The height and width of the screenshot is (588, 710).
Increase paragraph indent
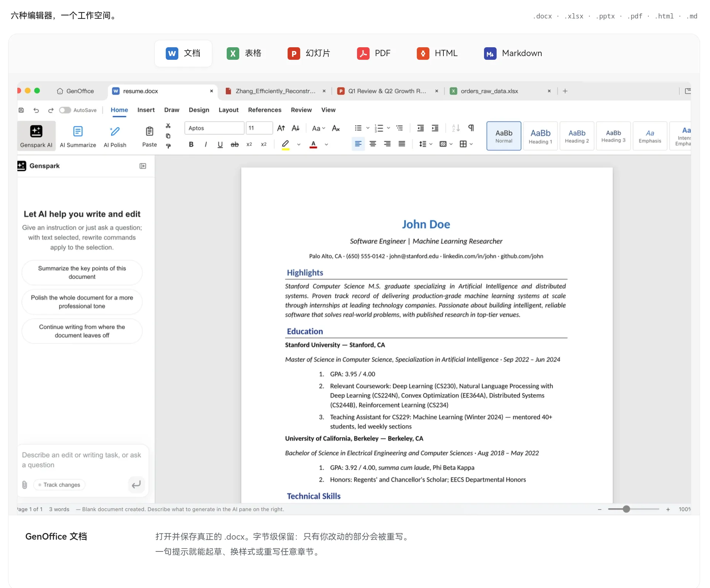point(435,128)
